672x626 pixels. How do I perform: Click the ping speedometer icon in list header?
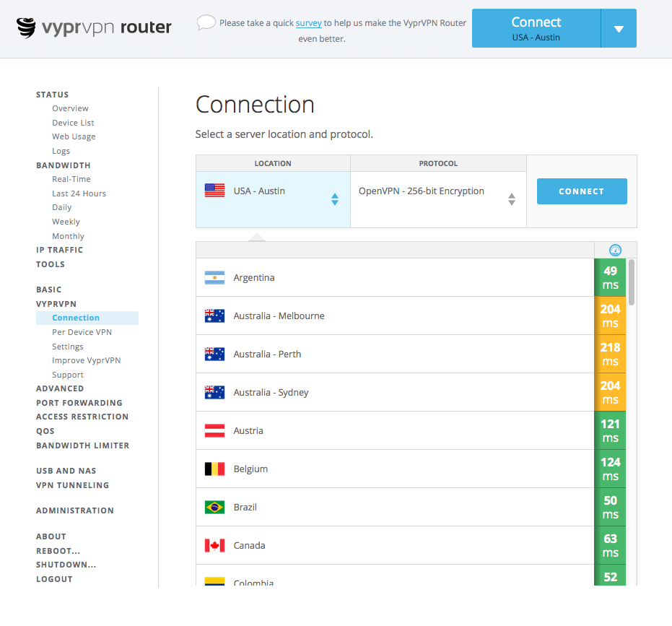pos(615,250)
